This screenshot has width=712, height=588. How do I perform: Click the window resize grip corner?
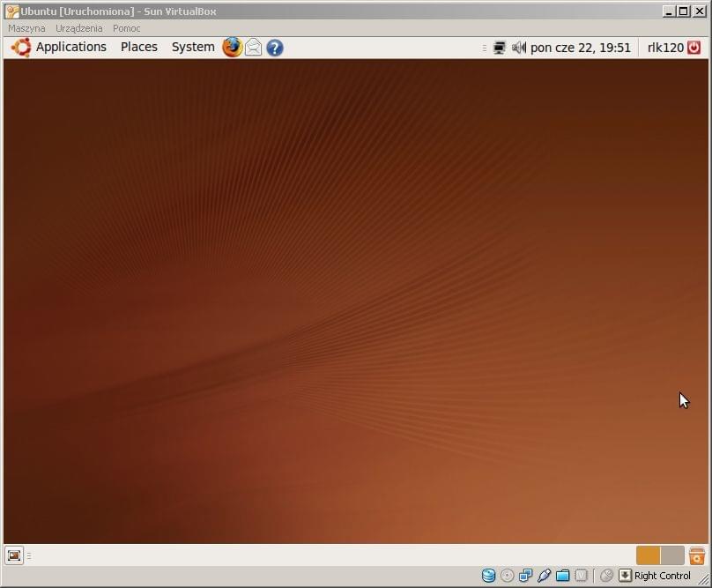(x=703, y=579)
